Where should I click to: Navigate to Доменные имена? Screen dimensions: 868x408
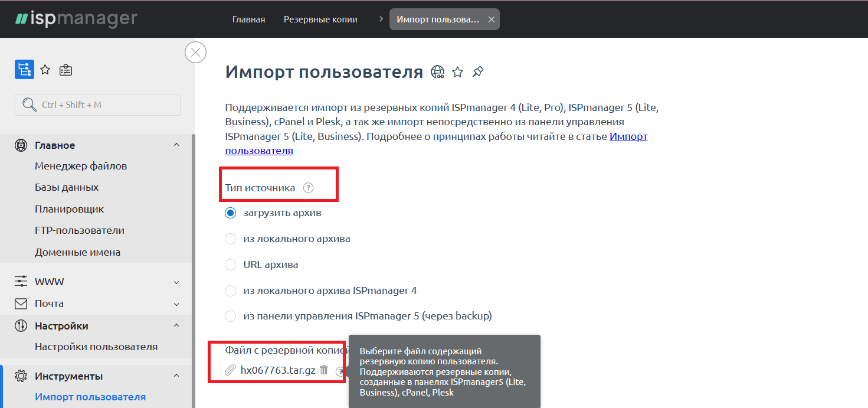point(77,252)
